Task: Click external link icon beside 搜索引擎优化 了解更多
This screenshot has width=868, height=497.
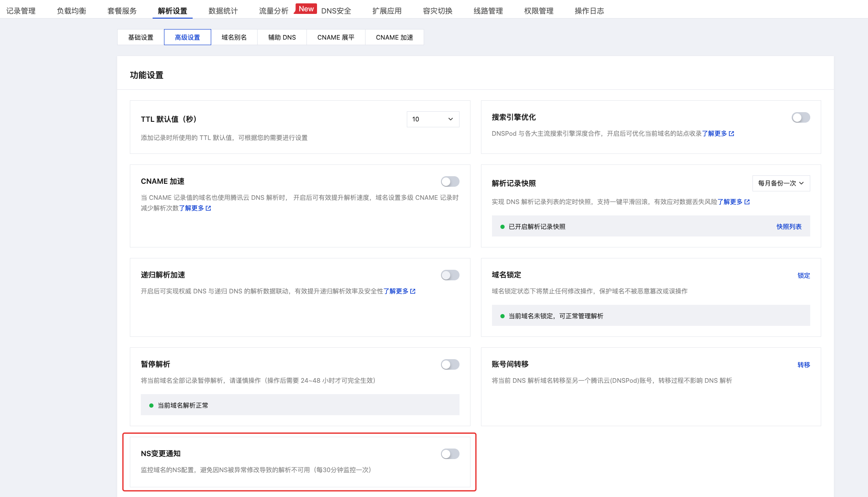Action: point(731,134)
